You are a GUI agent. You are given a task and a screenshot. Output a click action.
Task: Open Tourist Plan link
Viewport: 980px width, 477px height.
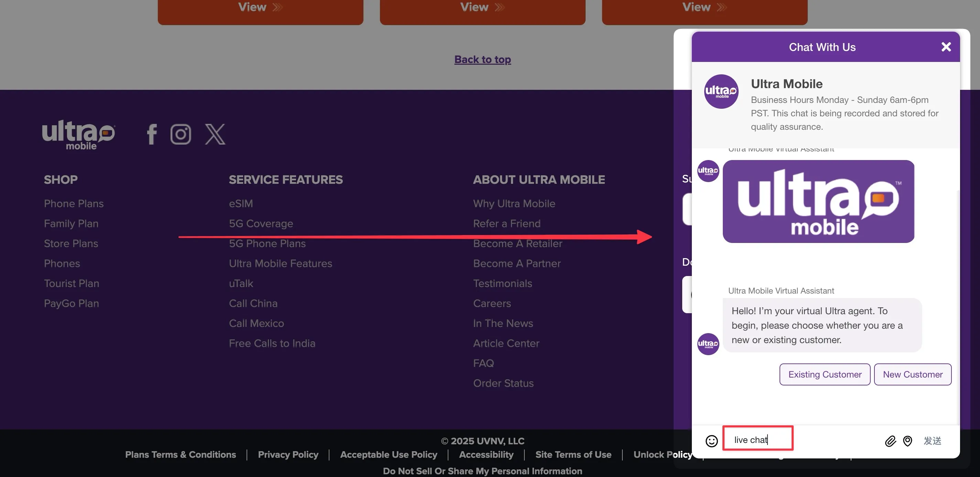pos(72,284)
